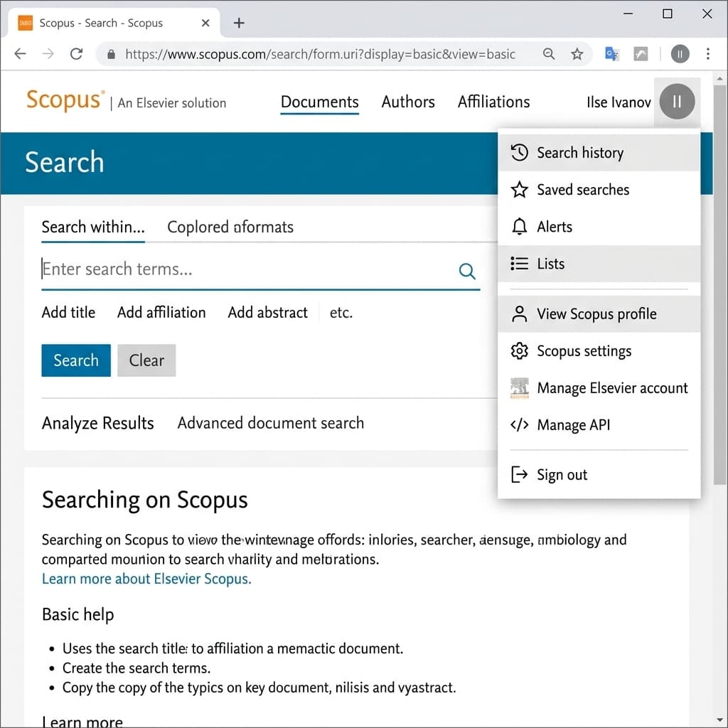Screen dimensions: 728x728
Task: Click the code brackets icon beside Manage API
Action: (519, 425)
